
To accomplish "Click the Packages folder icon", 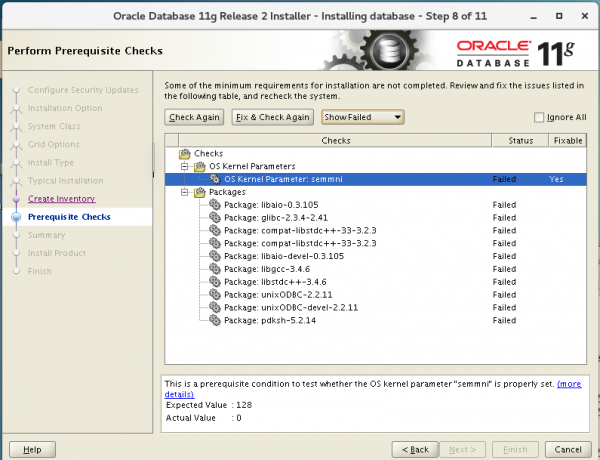I will [200, 191].
